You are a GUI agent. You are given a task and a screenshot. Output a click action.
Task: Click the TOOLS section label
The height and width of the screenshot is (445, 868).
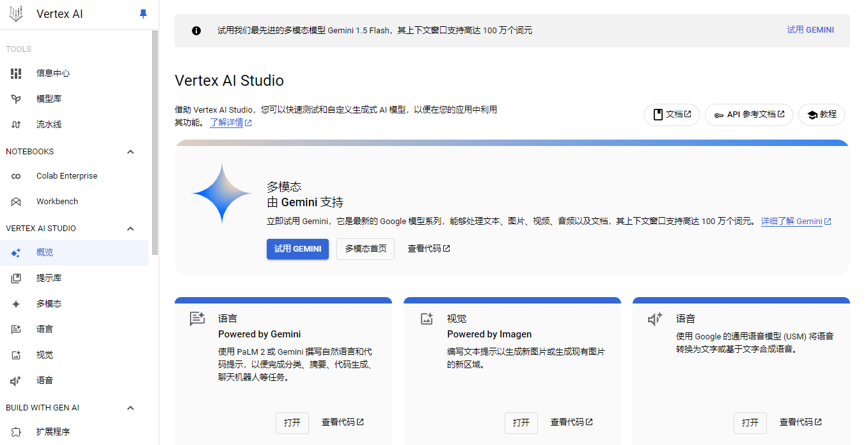tap(19, 49)
